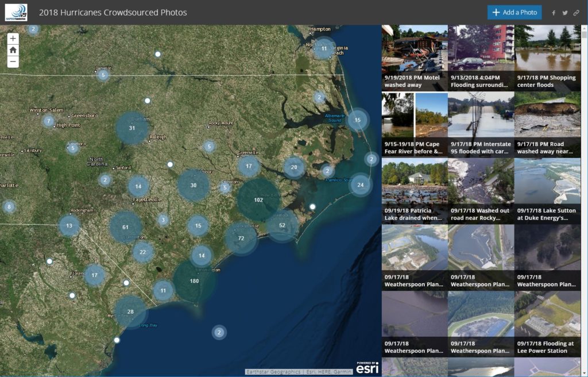Open the 102 photo cluster marker
Image resolution: width=588 pixels, height=377 pixels.
click(x=258, y=200)
